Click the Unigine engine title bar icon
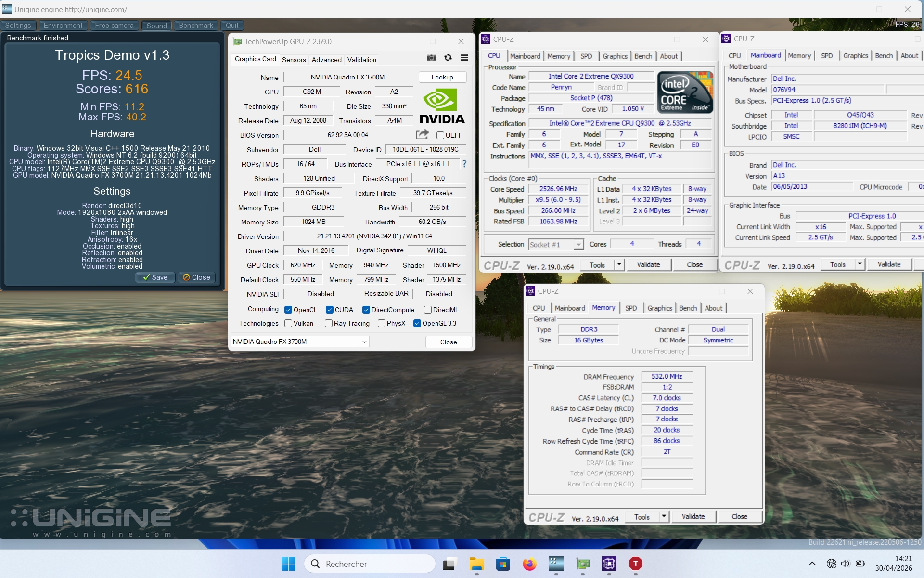The height and width of the screenshot is (578, 924). coord(7,9)
